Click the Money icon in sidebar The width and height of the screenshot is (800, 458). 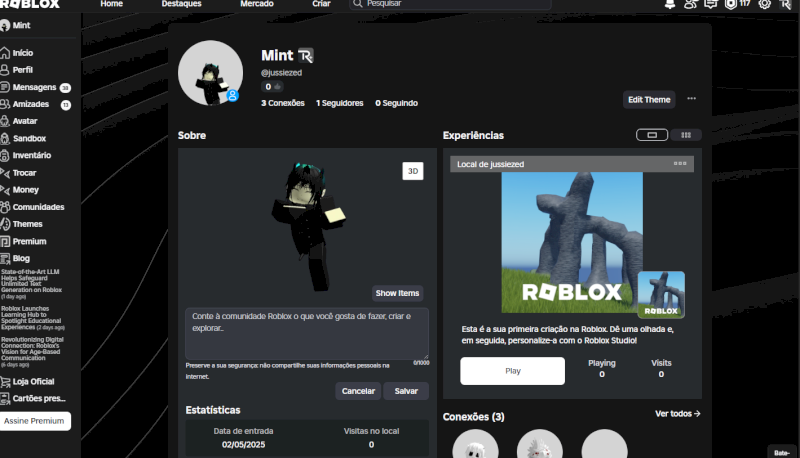tap(5, 190)
